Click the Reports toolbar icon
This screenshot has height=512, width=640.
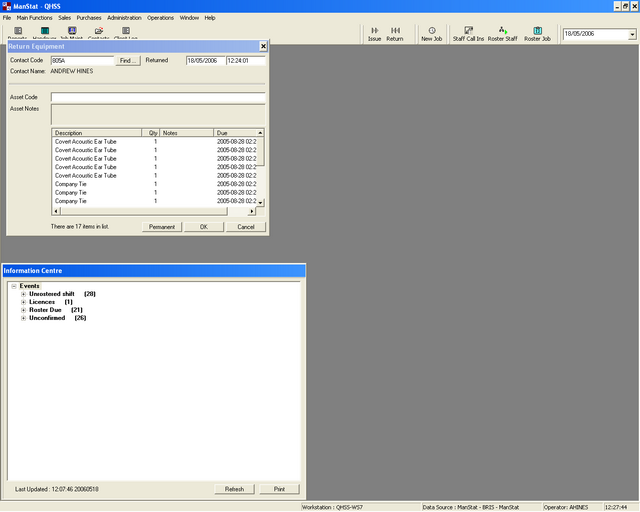(x=18, y=33)
